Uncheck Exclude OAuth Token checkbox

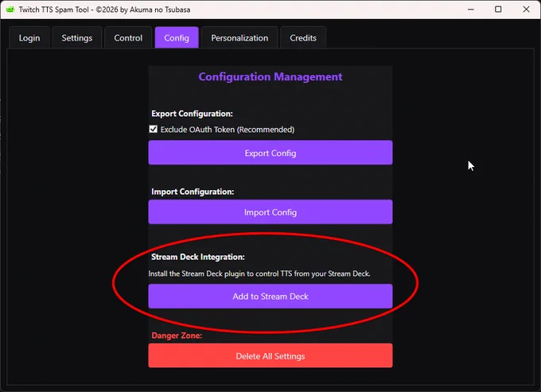point(154,130)
